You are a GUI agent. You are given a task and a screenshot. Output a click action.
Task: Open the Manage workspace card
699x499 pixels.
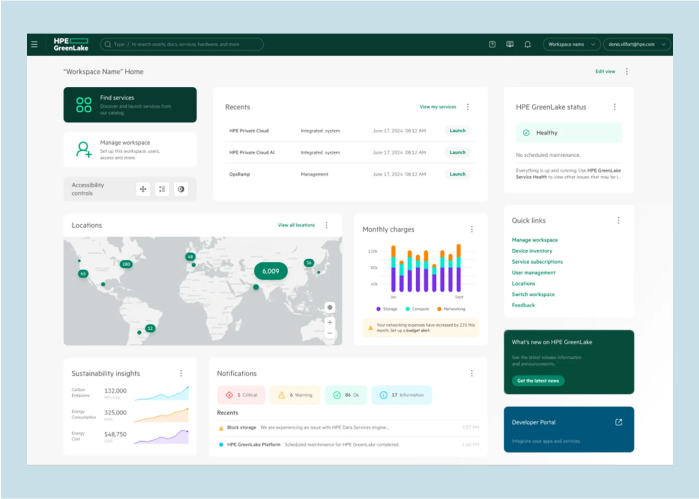[x=130, y=149]
